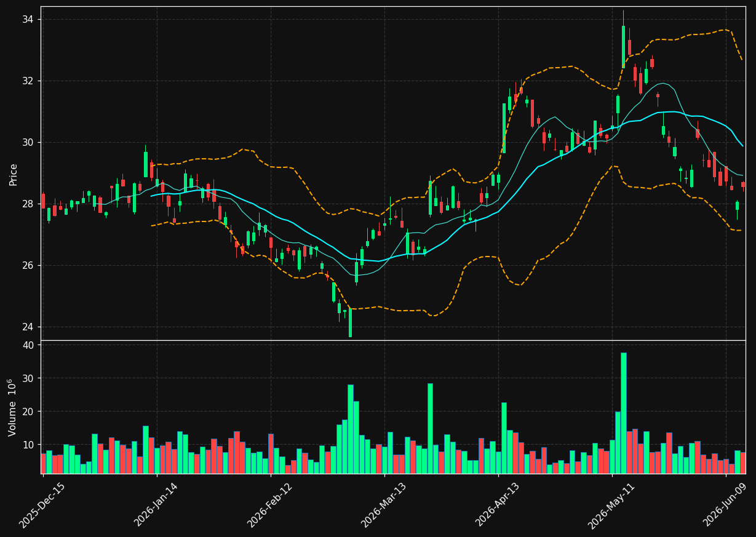The image size is (756, 537).
Task: Click price tick label 30
Action: click(29, 143)
